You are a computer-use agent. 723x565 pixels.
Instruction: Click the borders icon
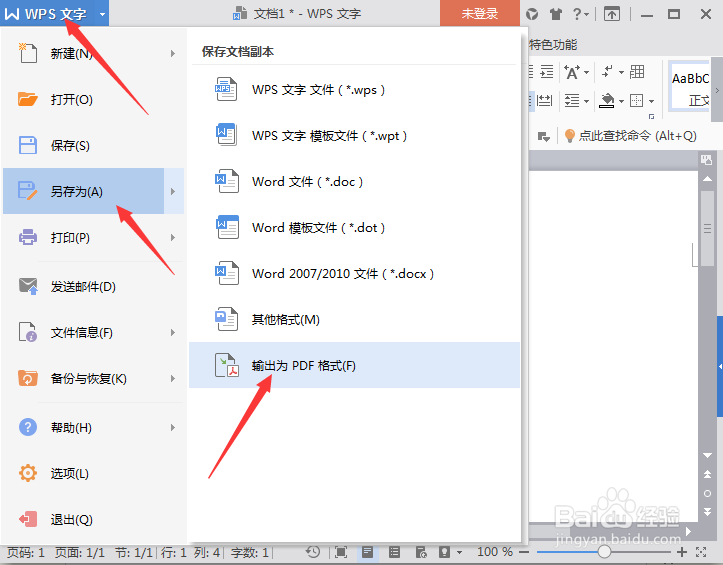[637, 100]
